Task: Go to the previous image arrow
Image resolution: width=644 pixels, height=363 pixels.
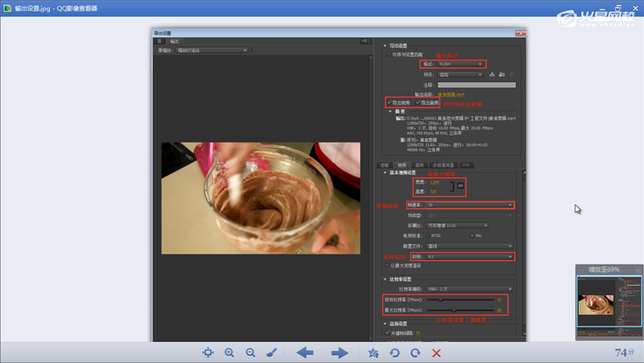Action: click(305, 353)
